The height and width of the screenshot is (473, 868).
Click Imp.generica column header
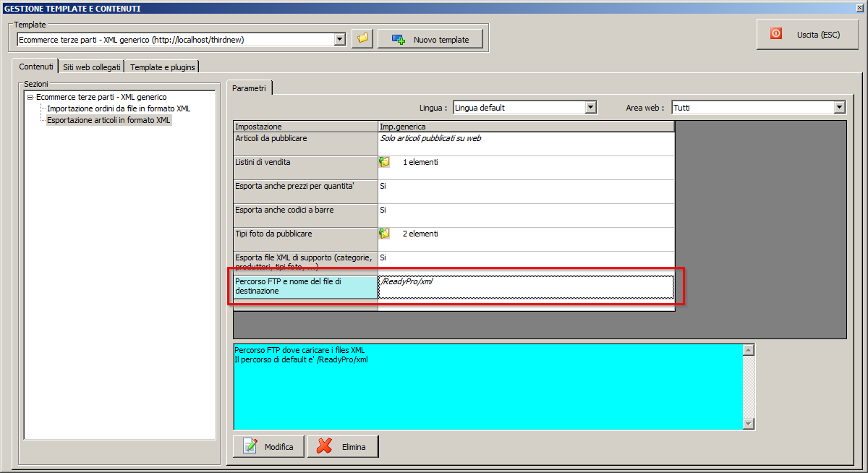[526, 127]
